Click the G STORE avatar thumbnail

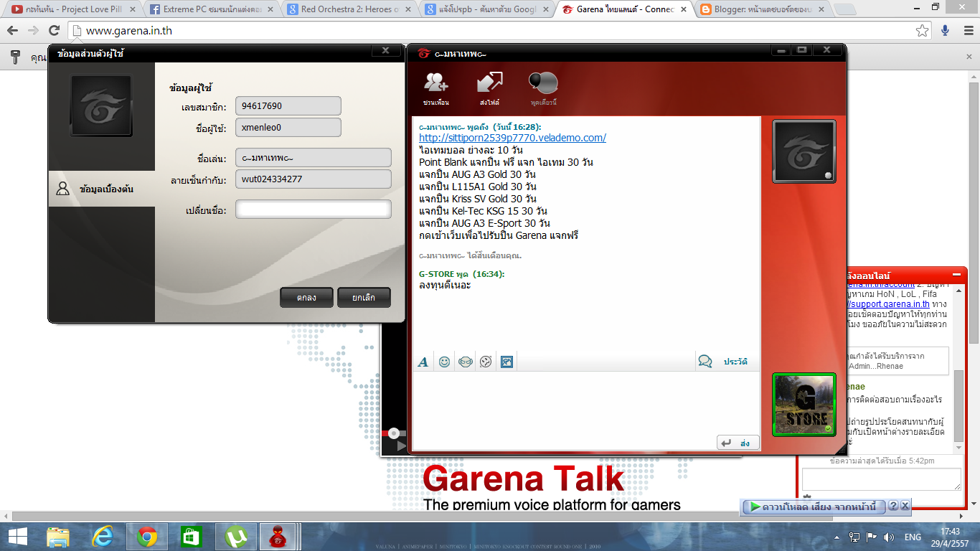tap(804, 404)
